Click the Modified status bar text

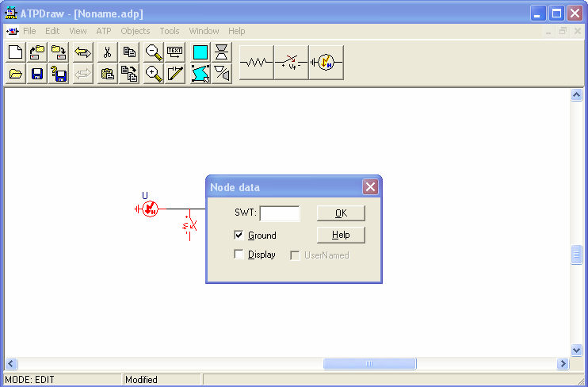point(141,380)
